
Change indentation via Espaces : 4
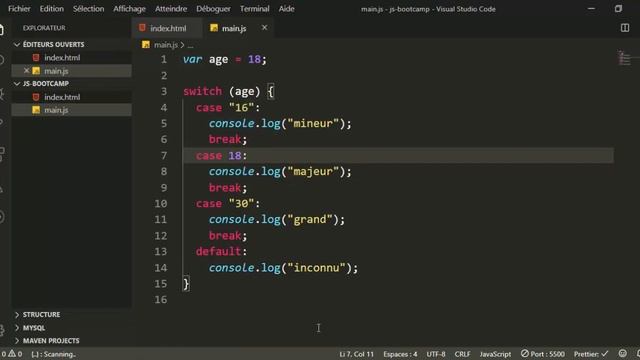(400, 354)
